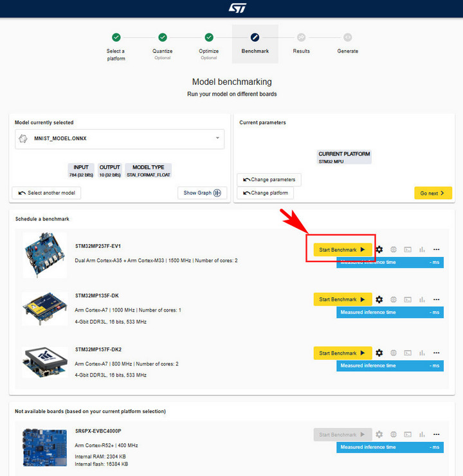The image size is (463, 476).
Task: Go to Generate step
Action: click(347, 44)
